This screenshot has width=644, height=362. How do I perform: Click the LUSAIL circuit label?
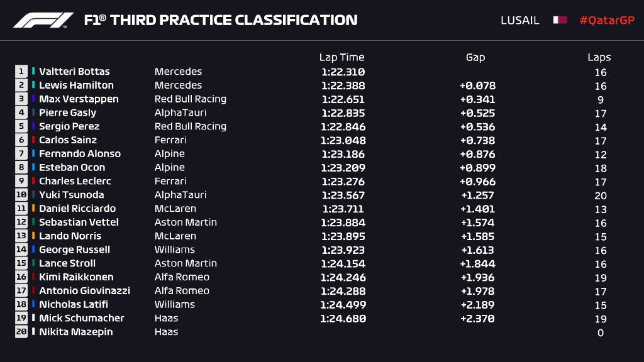coord(519,20)
